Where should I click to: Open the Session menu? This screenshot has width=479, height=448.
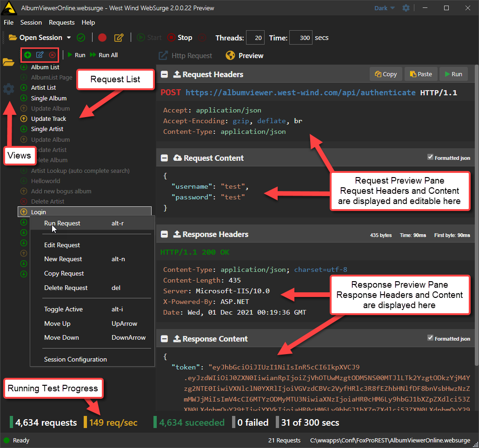tap(31, 23)
